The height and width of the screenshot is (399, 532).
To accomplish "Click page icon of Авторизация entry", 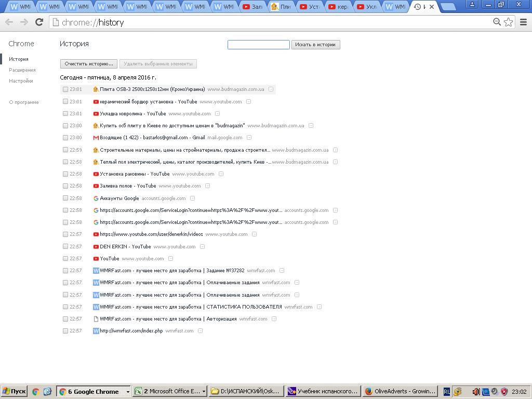I will pos(96,319).
